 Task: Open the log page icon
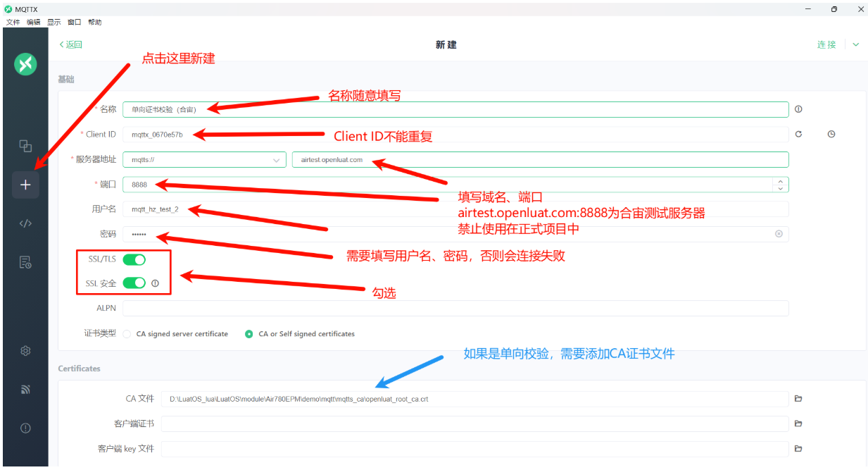point(25,262)
